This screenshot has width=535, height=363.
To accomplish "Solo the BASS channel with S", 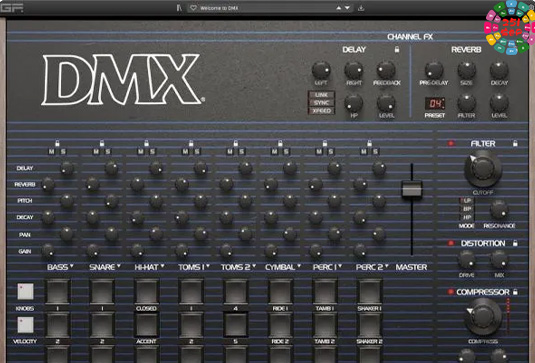I will [x=63, y=151].
